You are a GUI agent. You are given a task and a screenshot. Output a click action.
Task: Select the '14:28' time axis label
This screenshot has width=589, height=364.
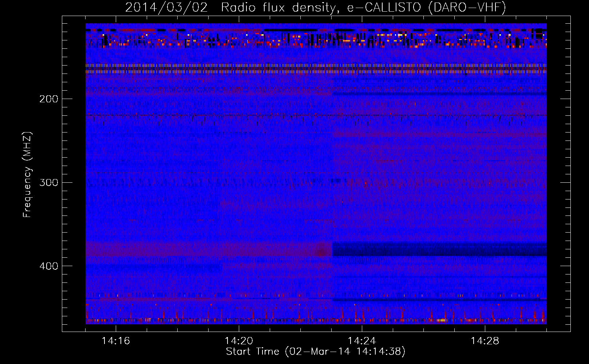[x=485, y=341]
